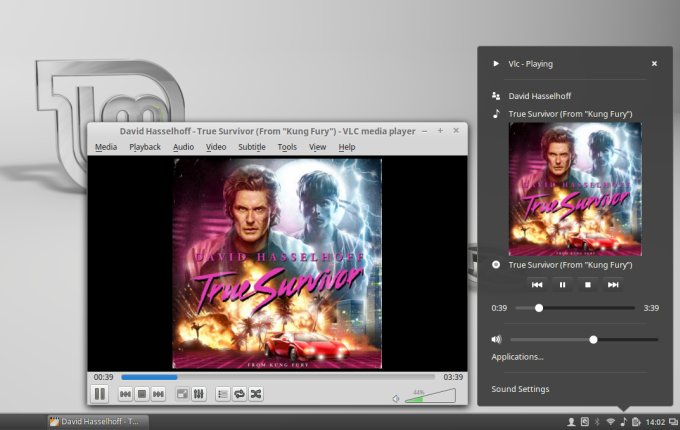Open the Media menu
680x430 pixels.
(106, 147)
